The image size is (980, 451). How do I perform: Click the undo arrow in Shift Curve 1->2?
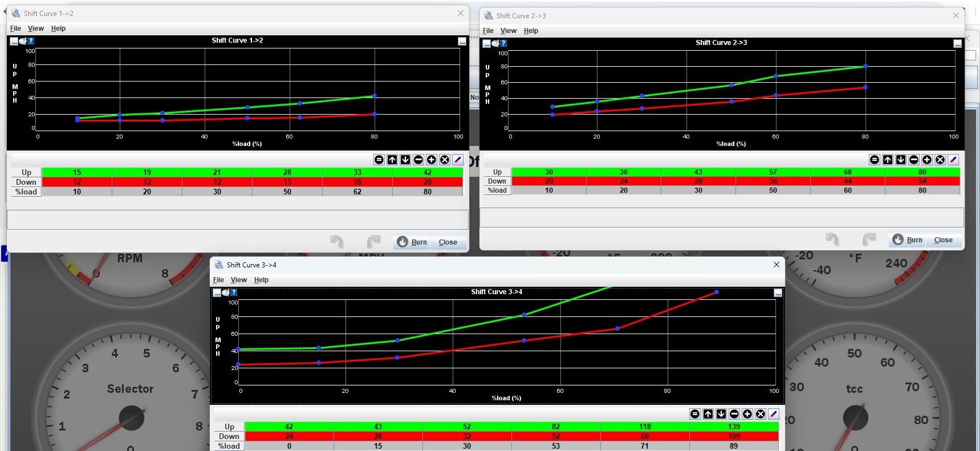tap(337, 242)
